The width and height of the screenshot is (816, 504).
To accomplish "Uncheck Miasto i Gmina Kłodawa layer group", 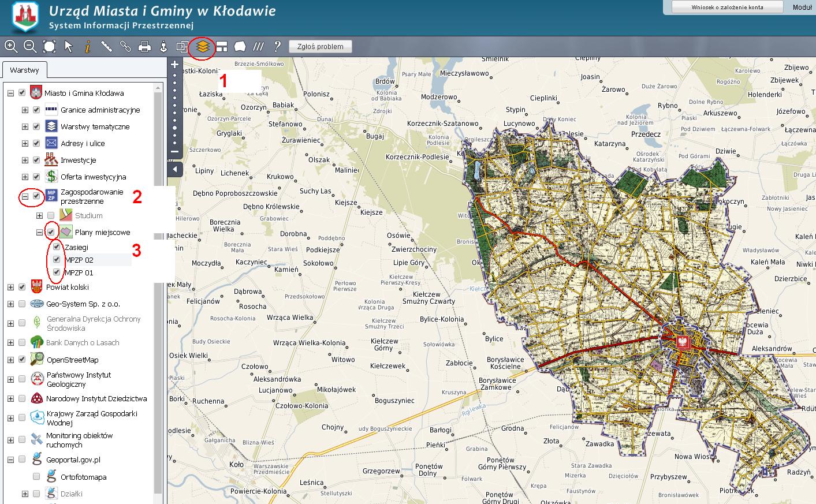I will pos(22,93).
